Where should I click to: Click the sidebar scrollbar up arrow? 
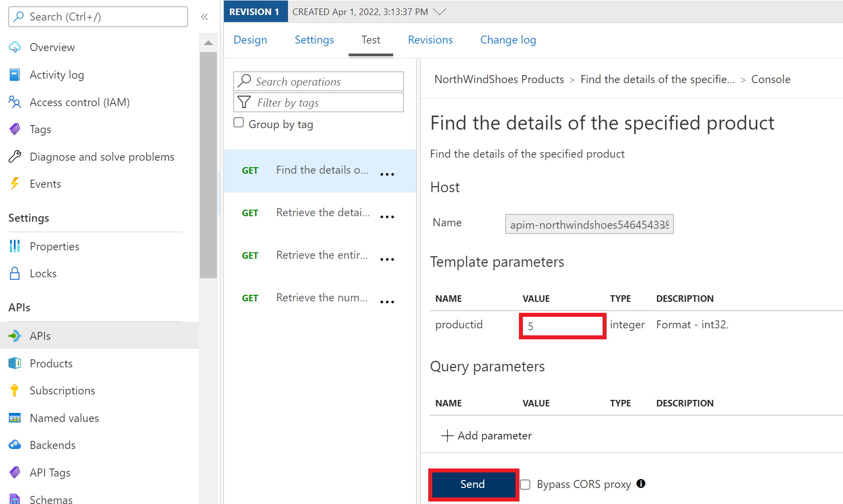[x=208, y=43]
